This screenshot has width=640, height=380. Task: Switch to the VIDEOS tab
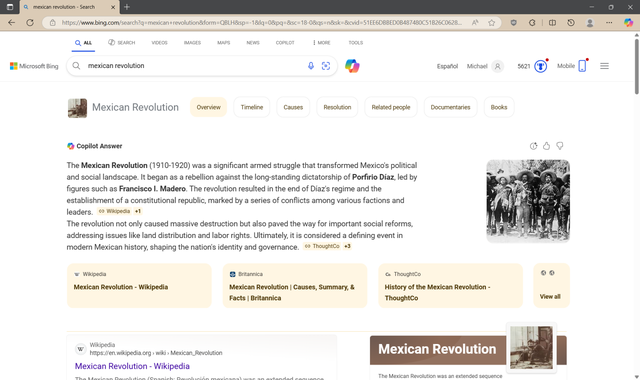(160, 42)
